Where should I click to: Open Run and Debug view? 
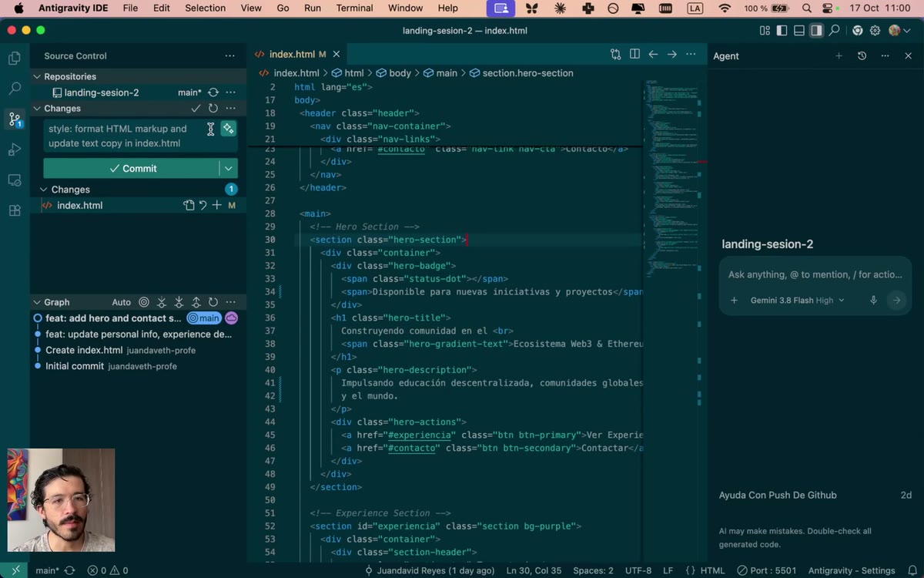click(14, 150)
